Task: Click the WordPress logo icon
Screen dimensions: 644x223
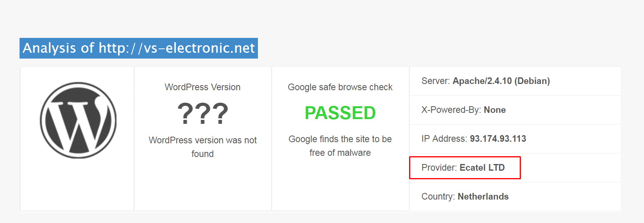Action: (x=78, y=120)
